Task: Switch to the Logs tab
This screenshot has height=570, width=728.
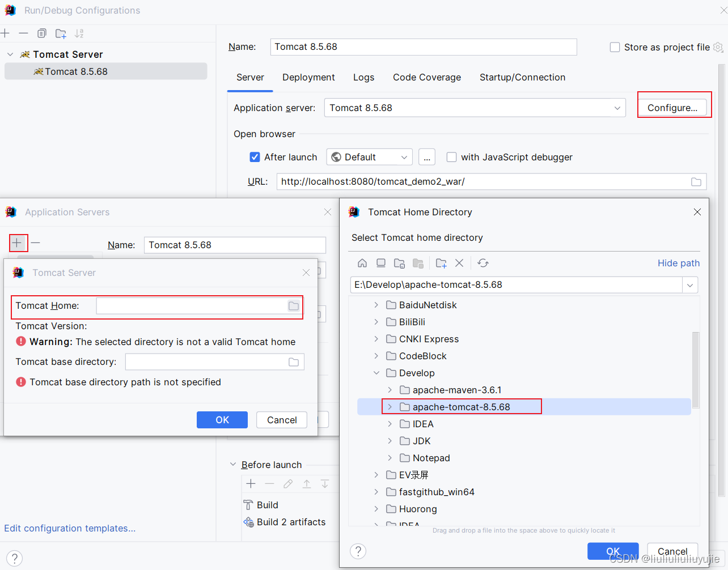Action: 363,78
